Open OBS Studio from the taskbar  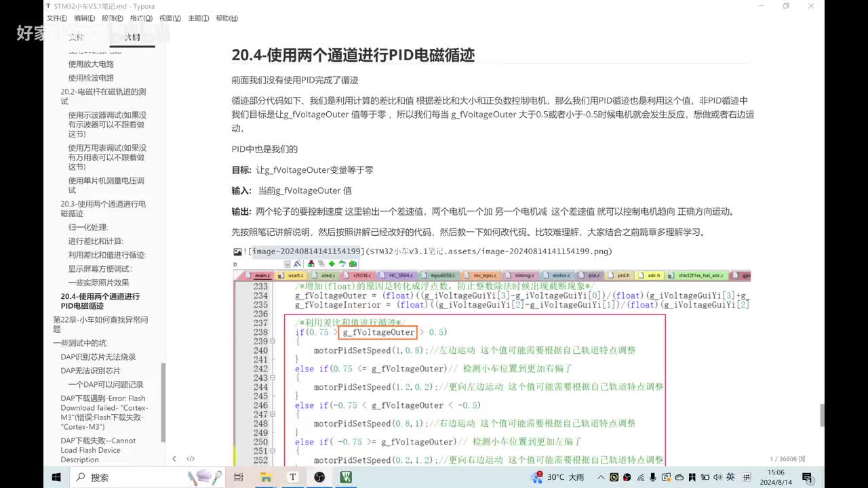click(319, 477)
